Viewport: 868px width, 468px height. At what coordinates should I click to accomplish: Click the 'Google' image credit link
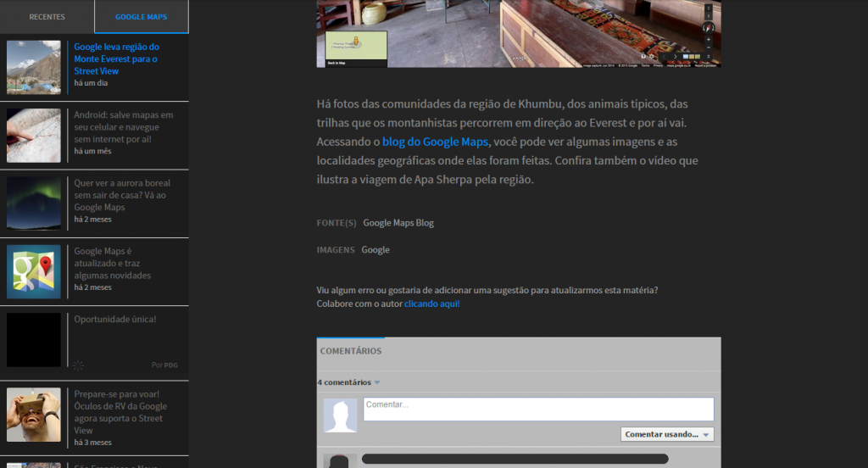point(376,250)
